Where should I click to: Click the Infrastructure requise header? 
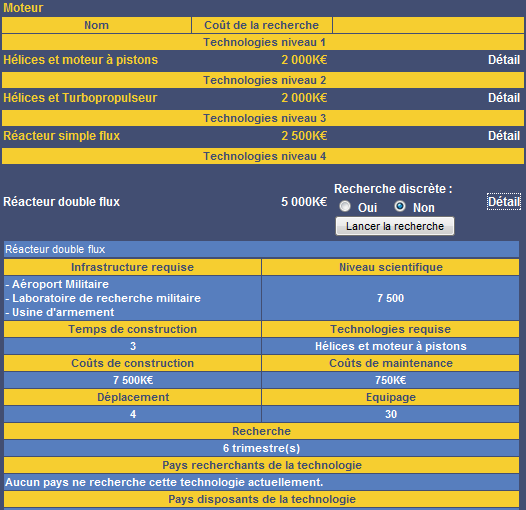133,267
